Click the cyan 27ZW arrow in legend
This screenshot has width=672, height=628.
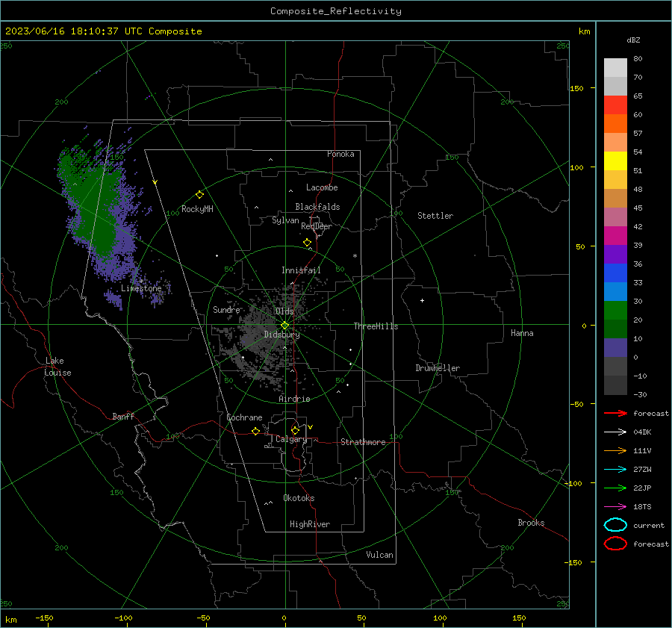point(615,470)
